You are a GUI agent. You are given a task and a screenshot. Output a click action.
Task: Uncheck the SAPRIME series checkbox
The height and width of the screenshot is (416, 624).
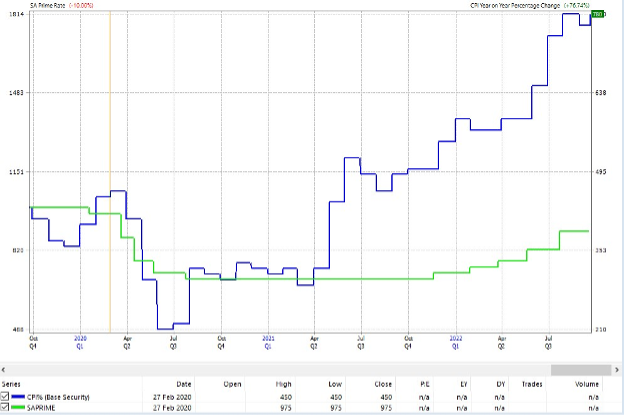5,408
